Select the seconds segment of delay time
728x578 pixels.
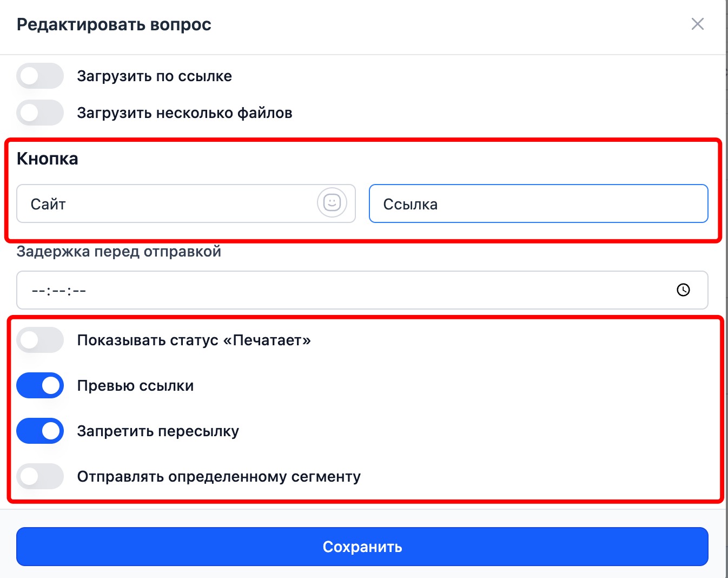79,291
